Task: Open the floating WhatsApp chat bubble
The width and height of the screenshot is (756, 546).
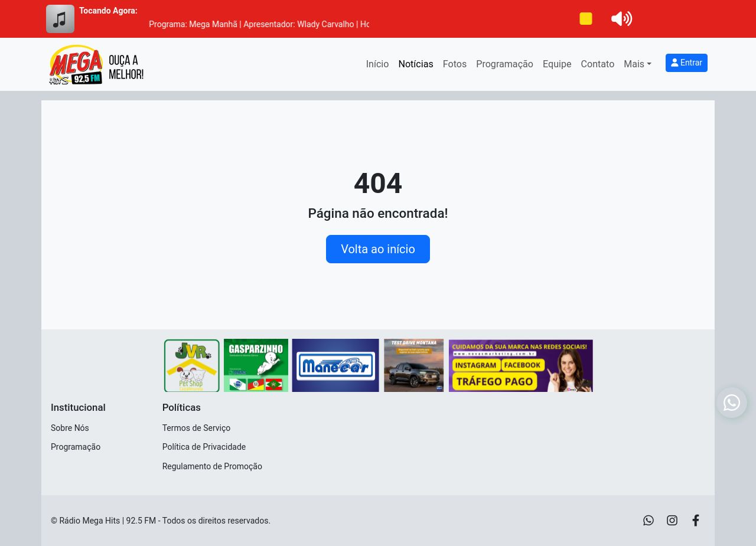Action: 732,403
